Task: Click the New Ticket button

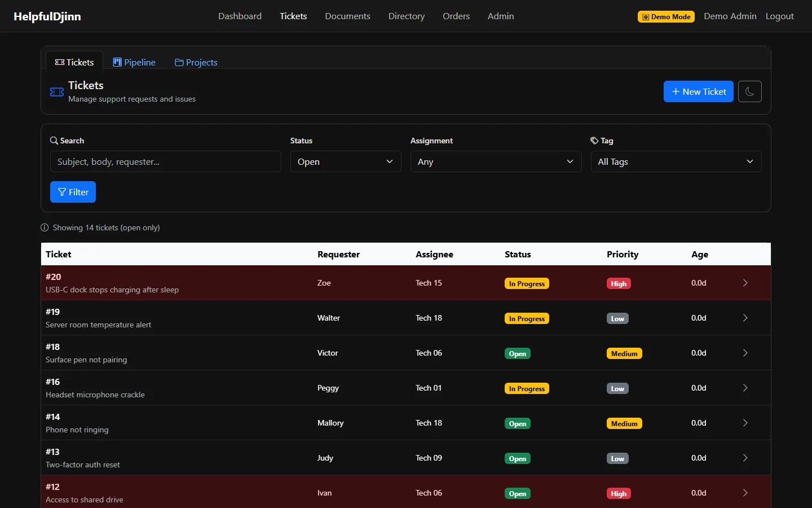Action: tap(699, 91)
